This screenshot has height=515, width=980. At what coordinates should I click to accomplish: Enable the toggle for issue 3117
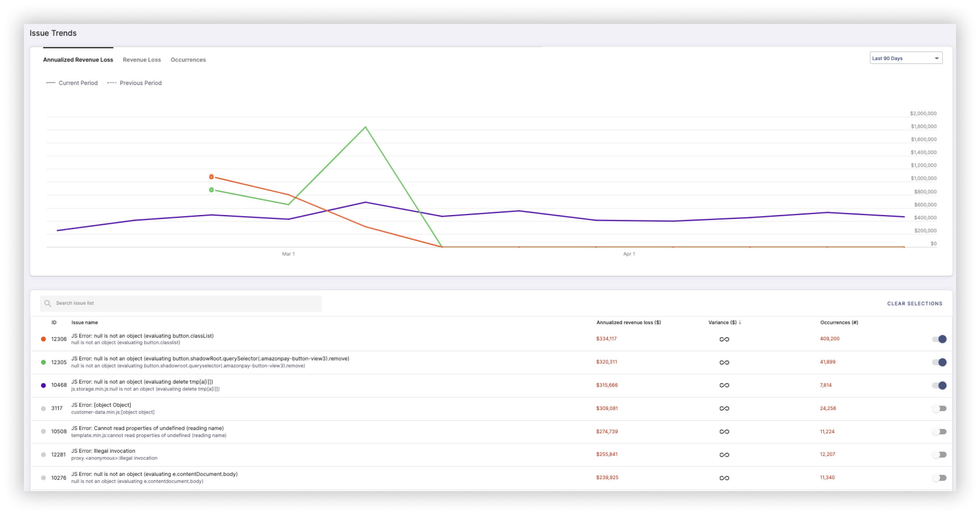click(x=940, y=408)
